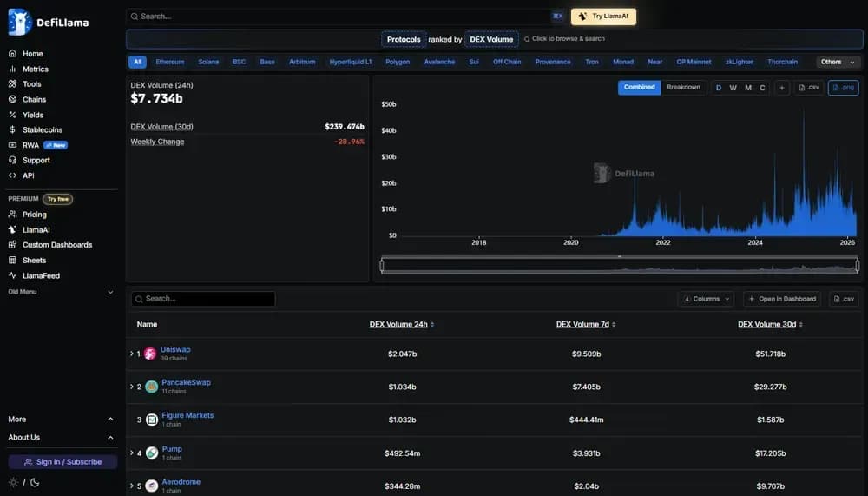Open the Others chains dropdown

838,62
